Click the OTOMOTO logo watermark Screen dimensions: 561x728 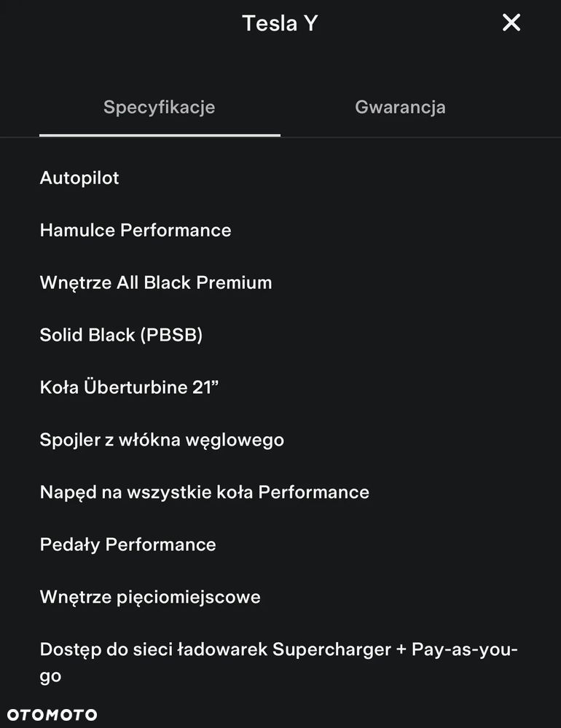[x=52, y=714]
